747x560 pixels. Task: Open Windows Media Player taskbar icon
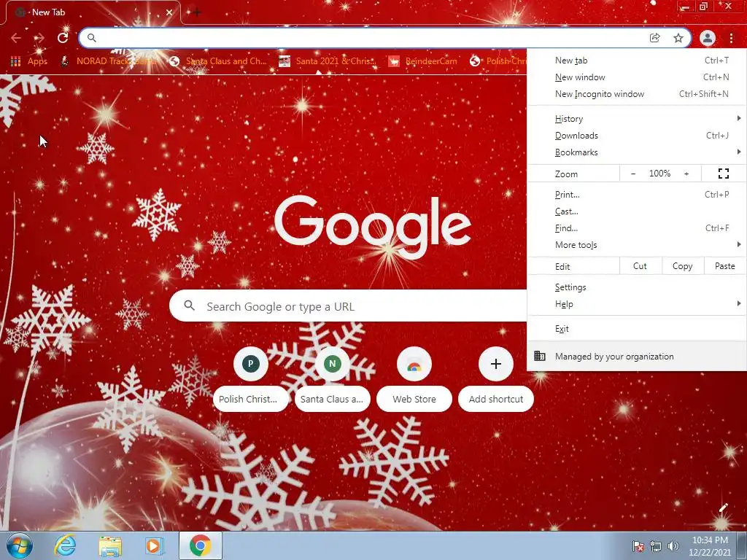tap(154, 545)
